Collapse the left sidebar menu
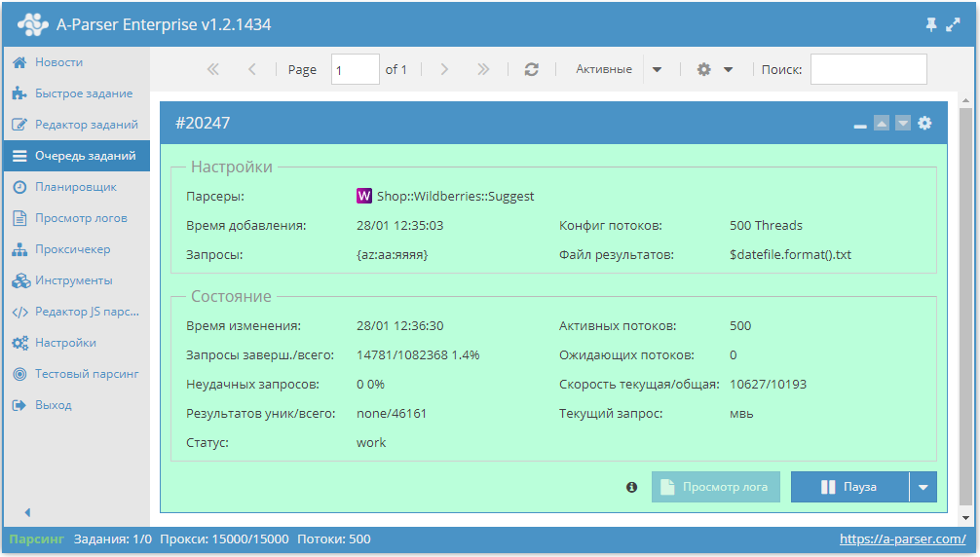 (27, 512)
